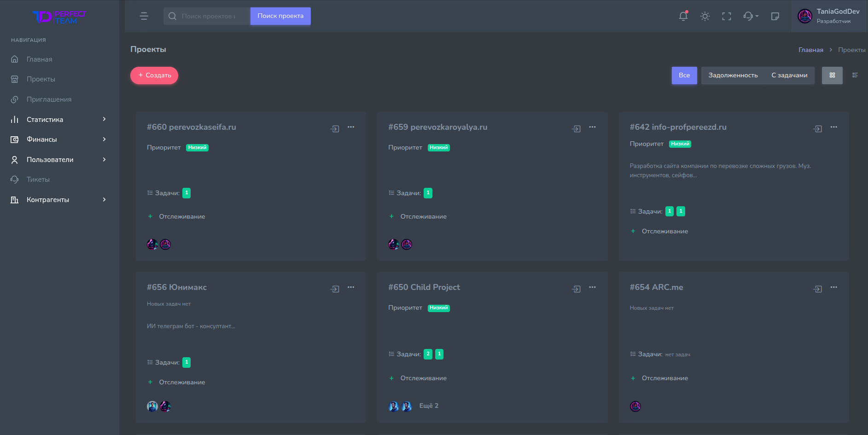Click second member avatar on #659 card

click(x=407, y=244)
